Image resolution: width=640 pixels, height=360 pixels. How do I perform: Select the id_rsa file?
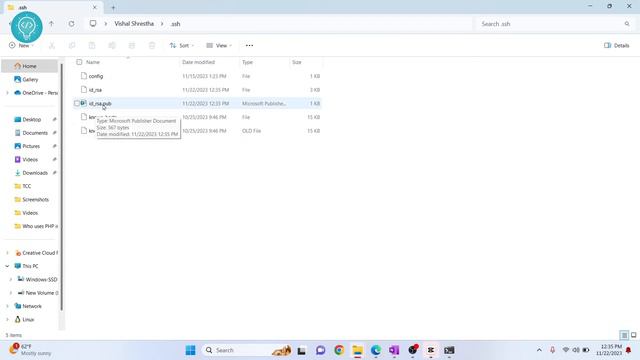click(96, 90)
